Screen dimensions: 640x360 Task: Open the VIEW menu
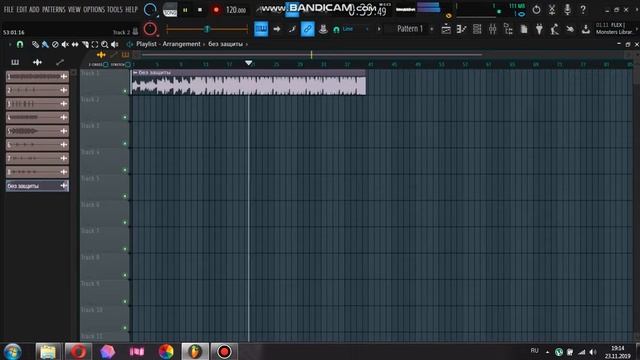[x=74, y=9]
